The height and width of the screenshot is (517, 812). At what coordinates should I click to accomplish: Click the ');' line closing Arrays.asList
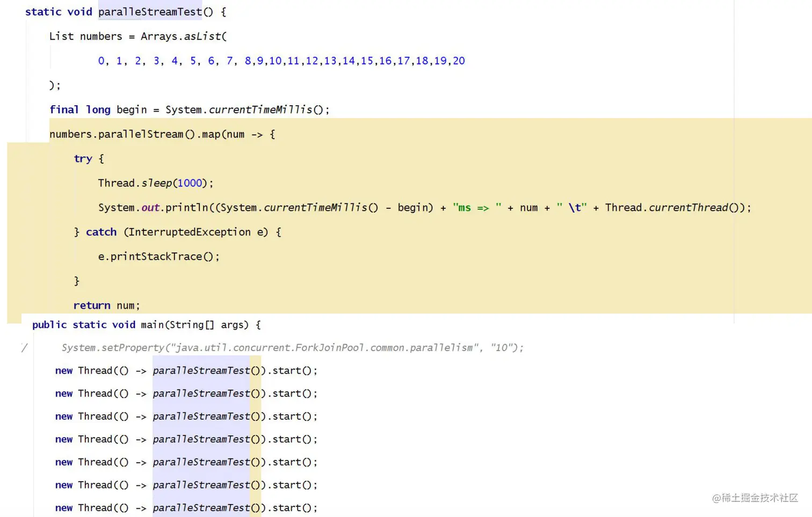tap(55, 85)
